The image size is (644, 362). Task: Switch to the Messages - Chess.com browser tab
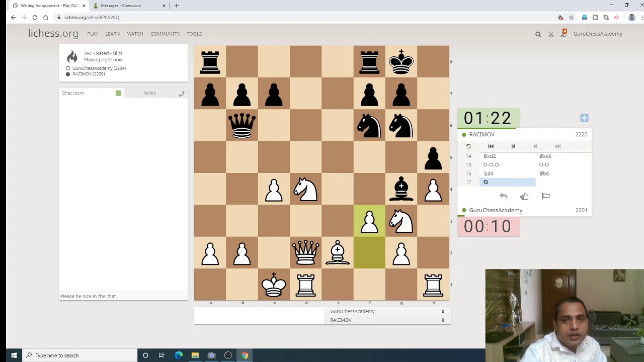[x=126, y=6]
